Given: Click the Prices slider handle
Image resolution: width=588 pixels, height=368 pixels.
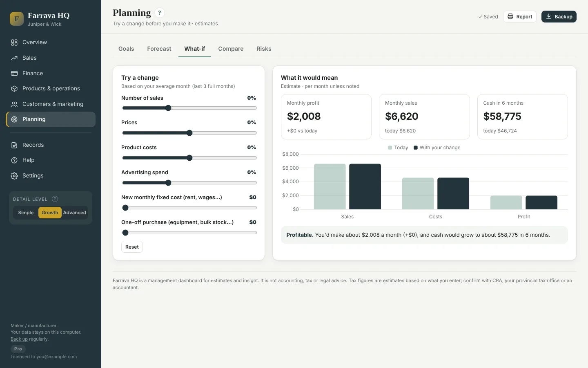Looking at the screenshot, I should pos(189,133).
